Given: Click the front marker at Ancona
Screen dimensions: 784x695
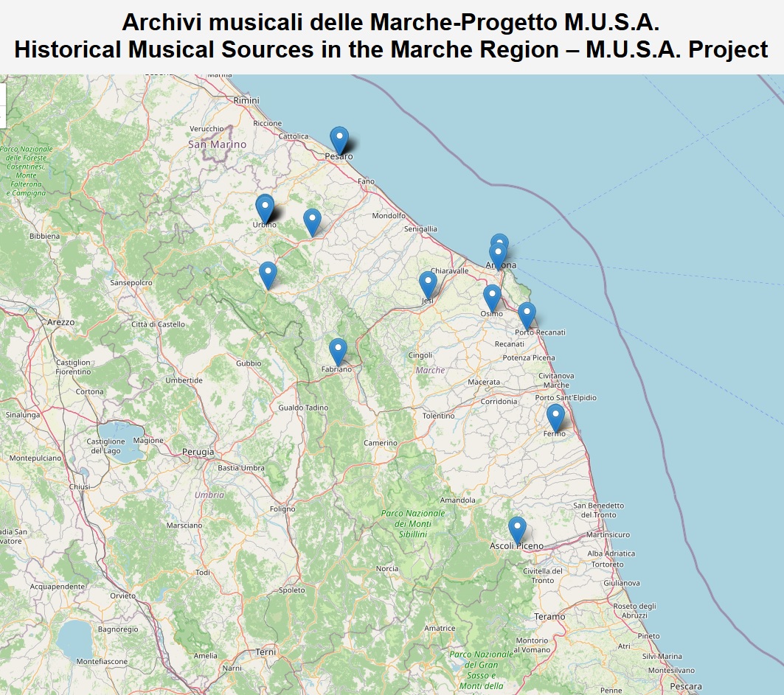Looking at the screenshot, I should pos(498,256).
